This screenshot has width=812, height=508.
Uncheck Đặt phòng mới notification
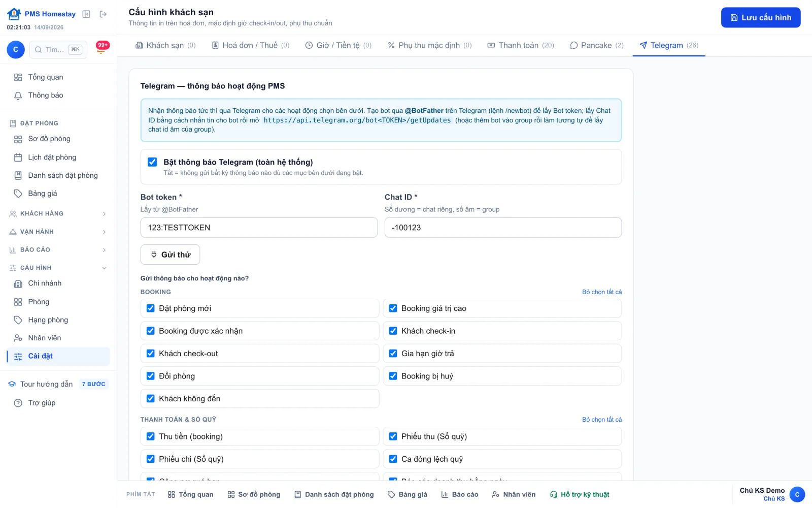151,308
